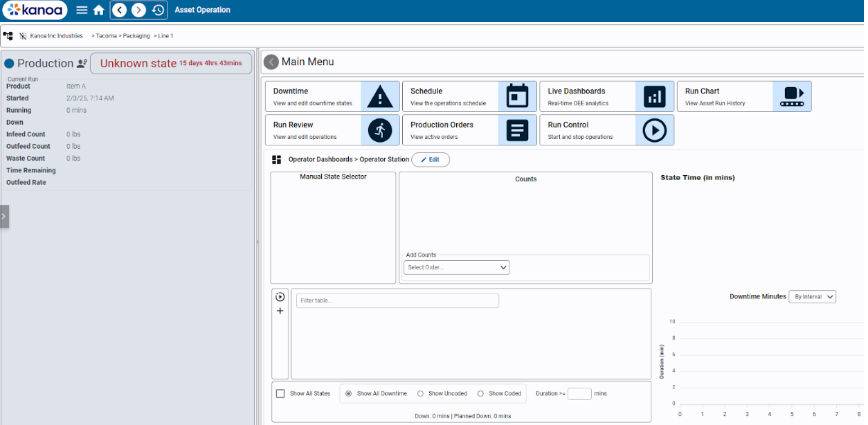Click the Live Dashboards chart icon
Image resolution: width=868 pixels, height=425 pixels.
tap(655, 96)
